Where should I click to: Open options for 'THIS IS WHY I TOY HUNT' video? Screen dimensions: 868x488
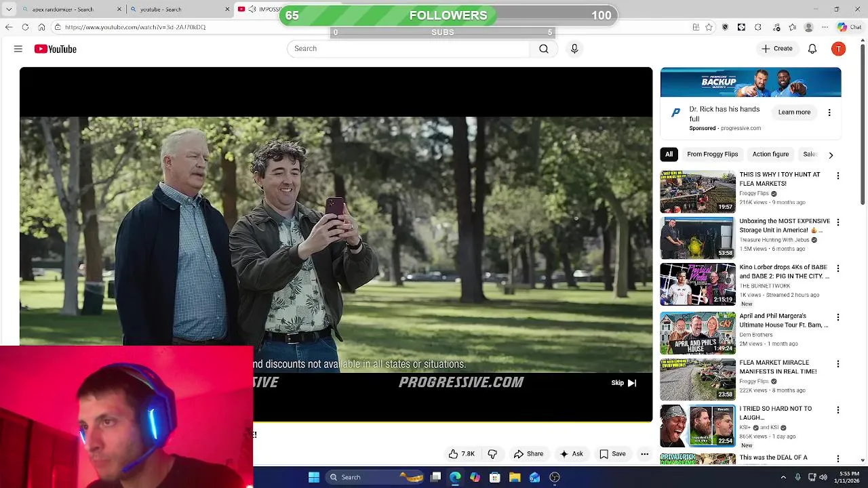click(837, 176)
